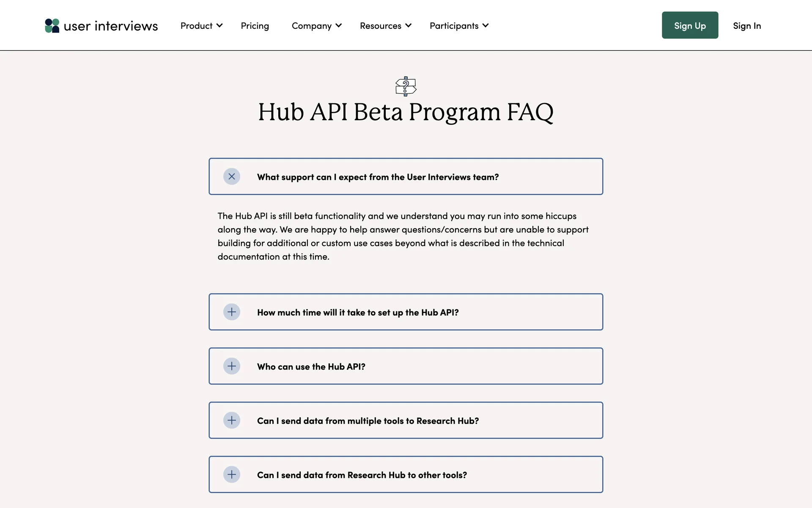Collapse the support FAQ using X icon

232,177
